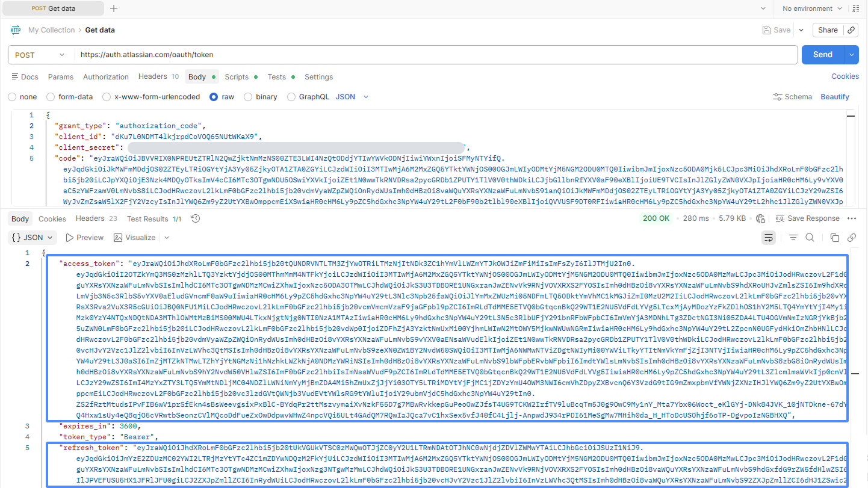Switch to the Params tab

click(x=61, y=77)
